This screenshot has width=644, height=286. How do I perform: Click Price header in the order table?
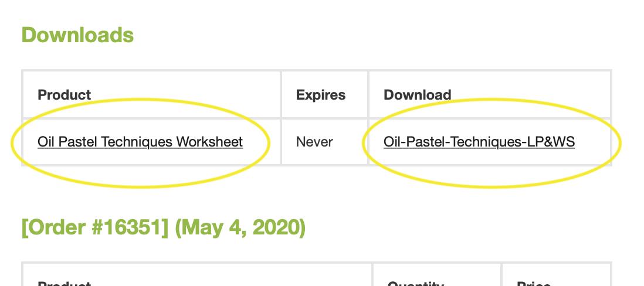[533, 284]
